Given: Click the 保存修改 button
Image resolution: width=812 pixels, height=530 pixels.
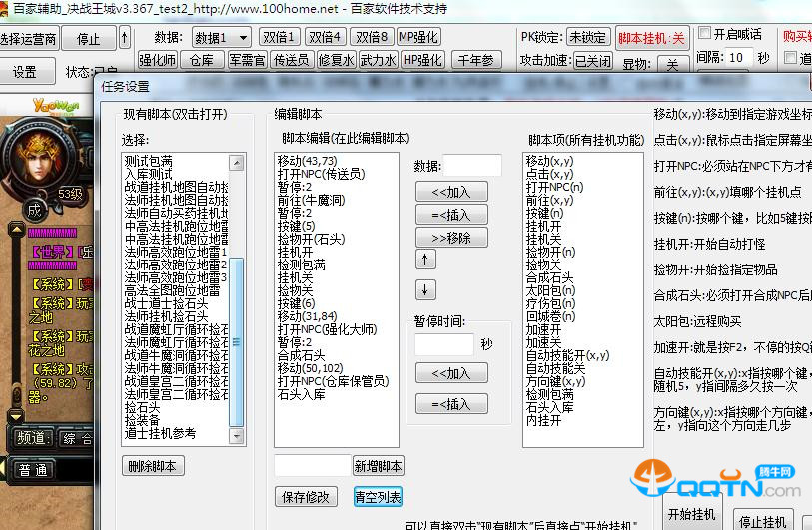Looking at the screenshot, I should coord(306,497).
